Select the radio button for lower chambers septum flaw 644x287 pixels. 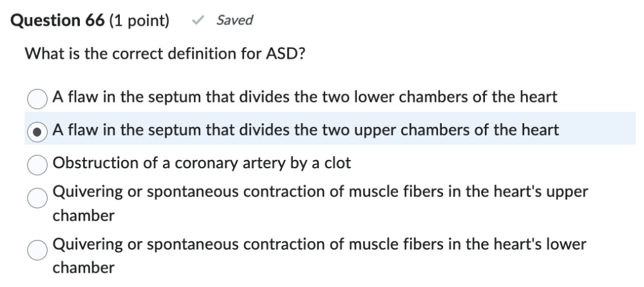coord(37,99)
